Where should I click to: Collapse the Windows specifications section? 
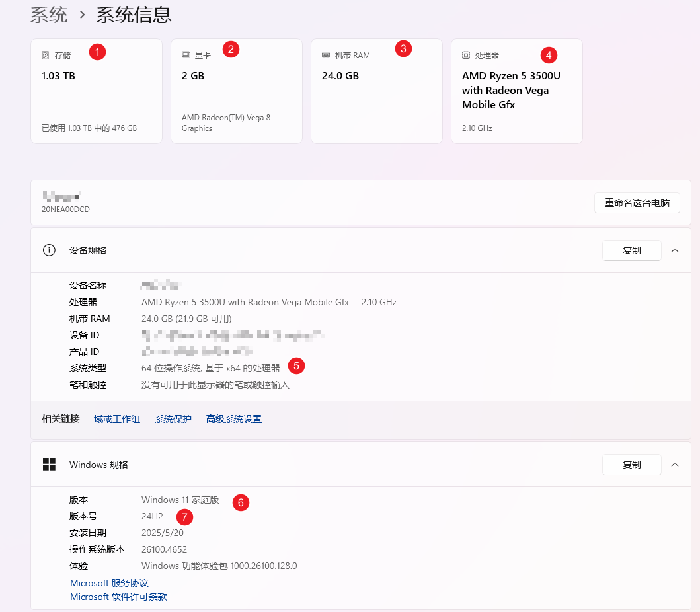(675, 465)
